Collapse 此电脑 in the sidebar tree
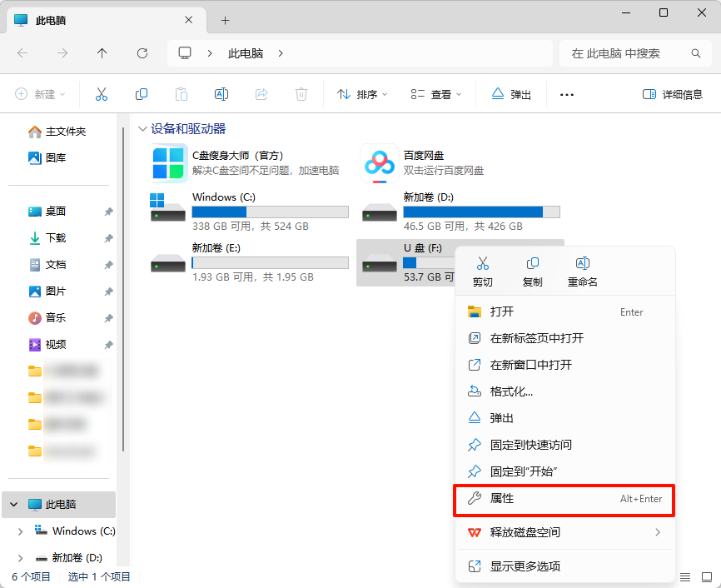This screenshot has width=721, height=588. 13,504
